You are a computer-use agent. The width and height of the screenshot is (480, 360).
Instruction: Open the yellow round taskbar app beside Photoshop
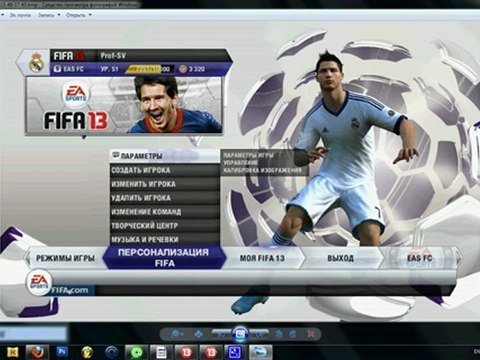(87, 352)
